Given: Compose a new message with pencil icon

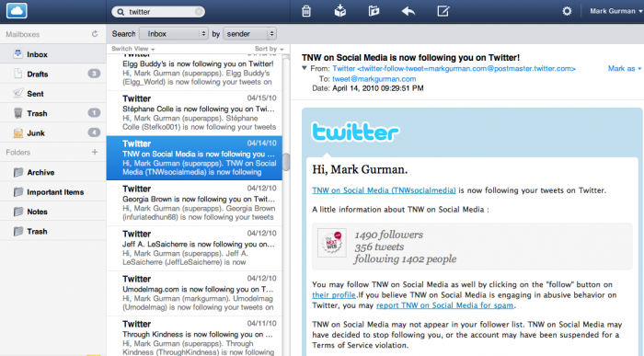Looking at the screenshot, I should click(443, 11).
